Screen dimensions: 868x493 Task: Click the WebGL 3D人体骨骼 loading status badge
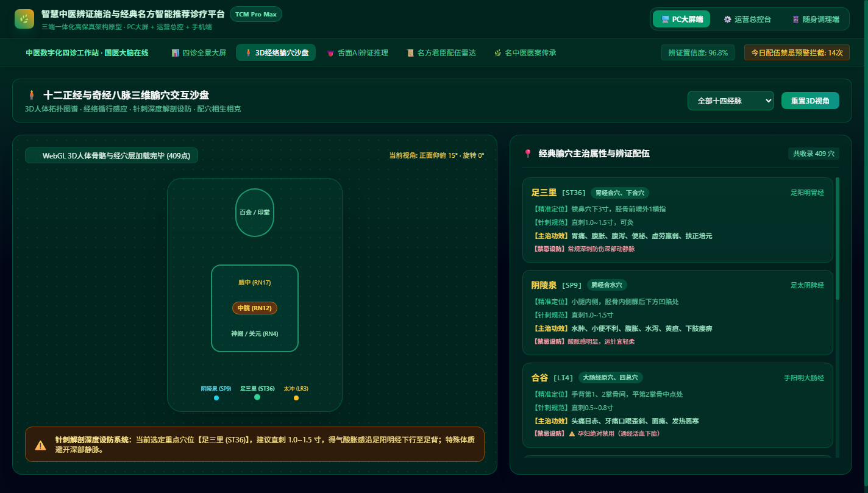112,155
